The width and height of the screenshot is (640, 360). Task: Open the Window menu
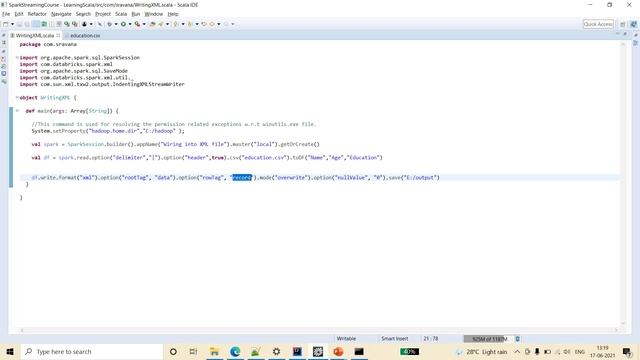154,14
